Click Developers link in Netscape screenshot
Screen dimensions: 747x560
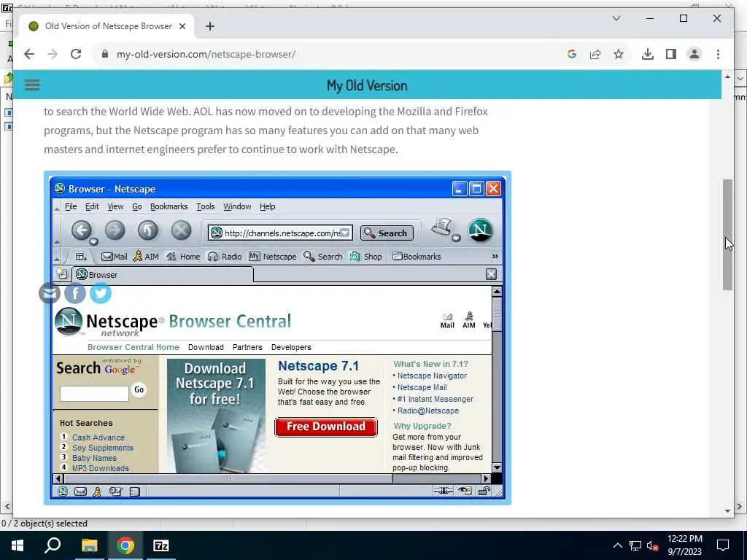291,347
